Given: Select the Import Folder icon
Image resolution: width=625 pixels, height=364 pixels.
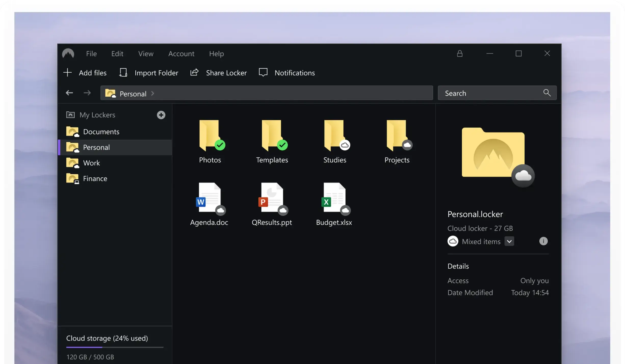Looking at the screenshot, I should coord(123,73).
